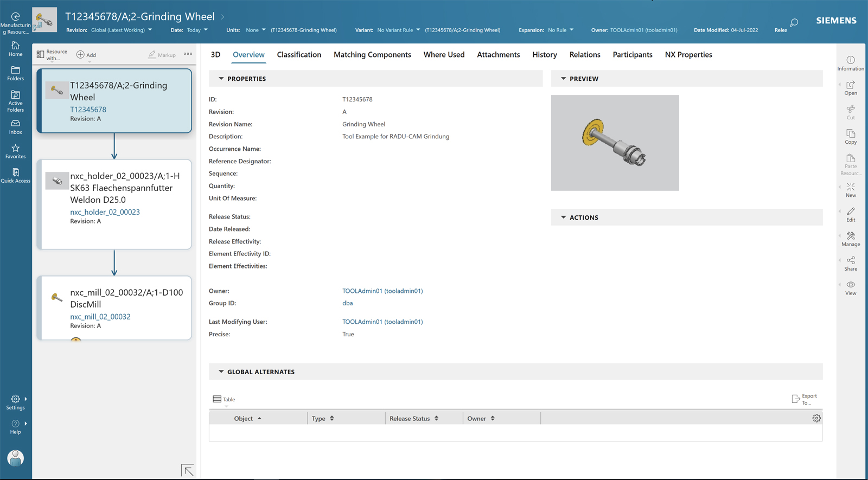Screen dimensions: 868x480
Task: Click Export To button
Action: pyautogui.click(x=805, y=399)
